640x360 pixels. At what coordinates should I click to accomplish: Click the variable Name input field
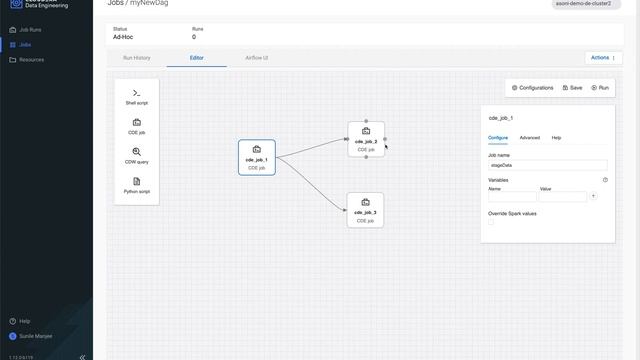pos(512,196)
